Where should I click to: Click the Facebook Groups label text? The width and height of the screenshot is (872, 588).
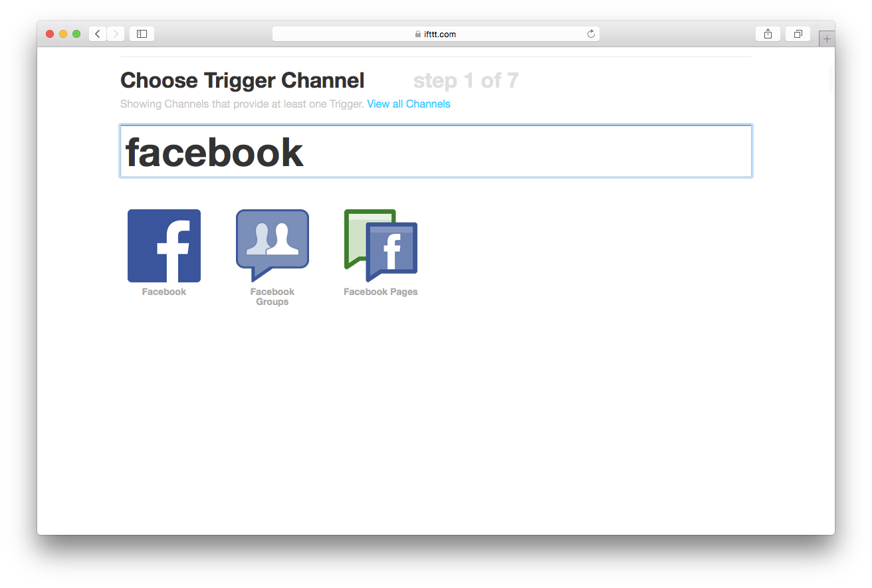click(272, 296)
